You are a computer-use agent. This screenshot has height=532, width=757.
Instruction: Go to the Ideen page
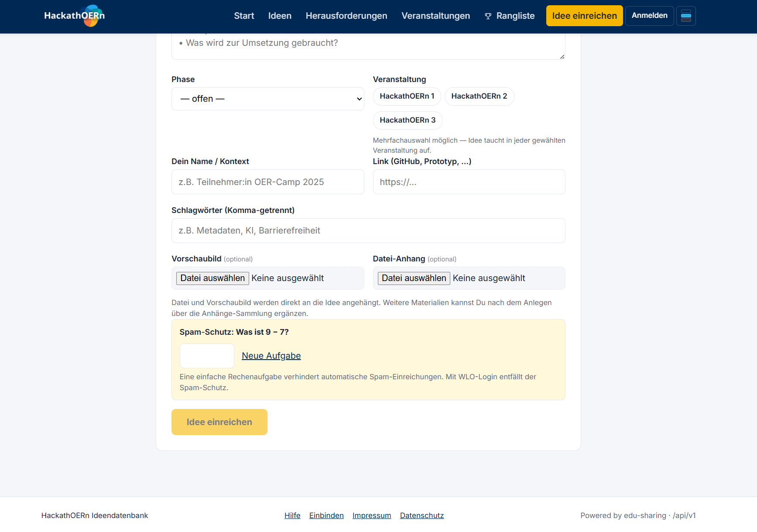click(280, 16)
